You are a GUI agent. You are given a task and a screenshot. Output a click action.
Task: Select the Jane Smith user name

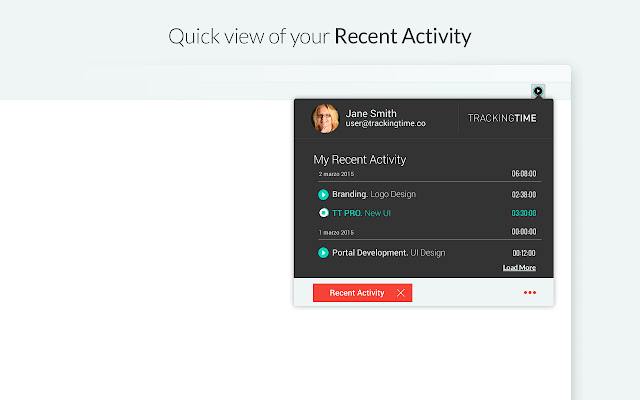(x=371, y=113)
